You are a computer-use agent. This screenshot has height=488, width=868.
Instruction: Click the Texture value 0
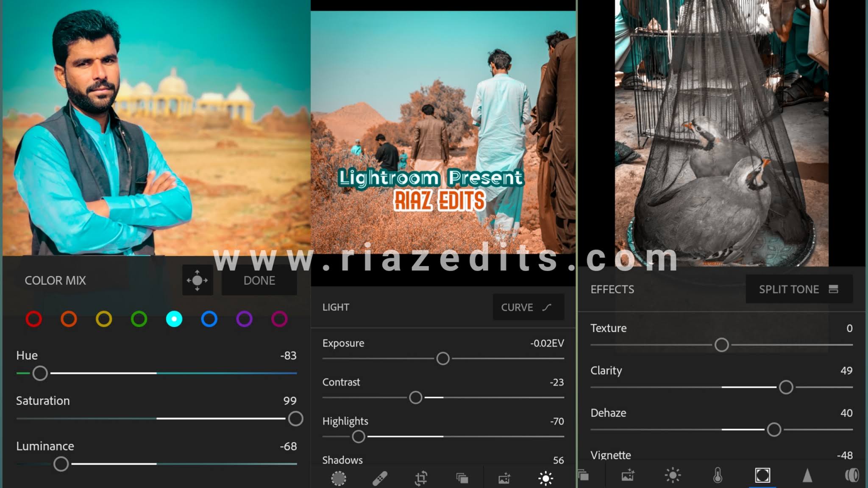(x=849, y=328)
